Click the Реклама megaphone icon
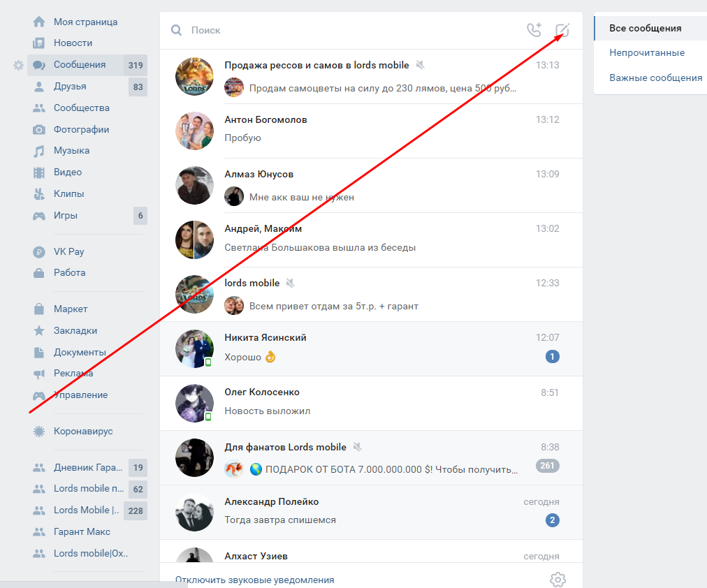Screen dimensions: 707x588 39,374
